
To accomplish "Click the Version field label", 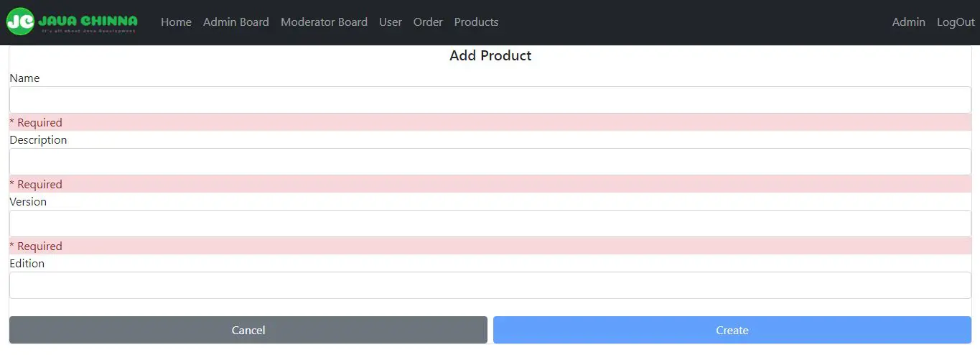I will click(x=28, y=201).
